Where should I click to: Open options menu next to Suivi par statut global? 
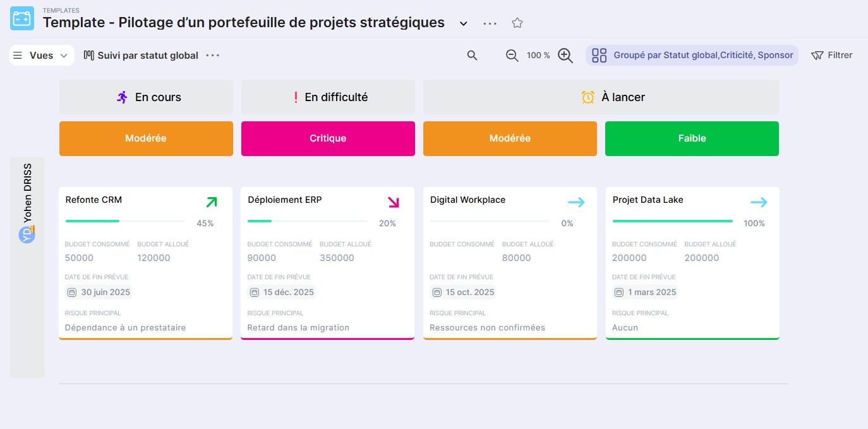click(213, 56)
